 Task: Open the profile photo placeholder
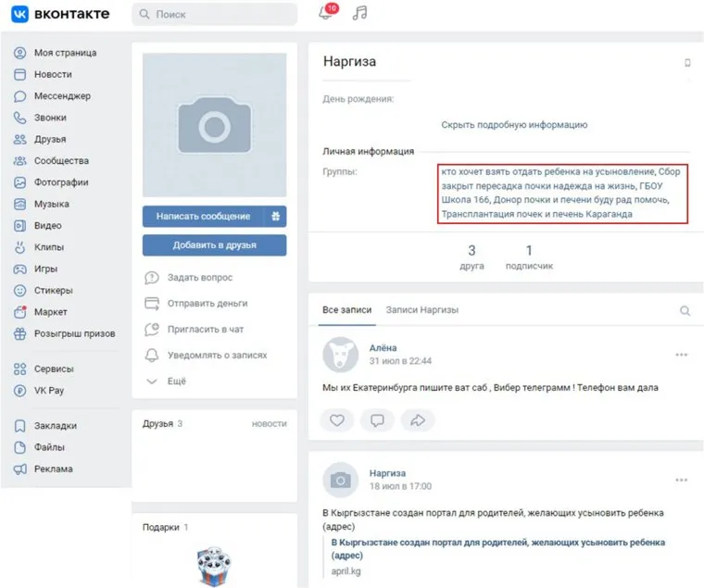click(x=214, y=125)
